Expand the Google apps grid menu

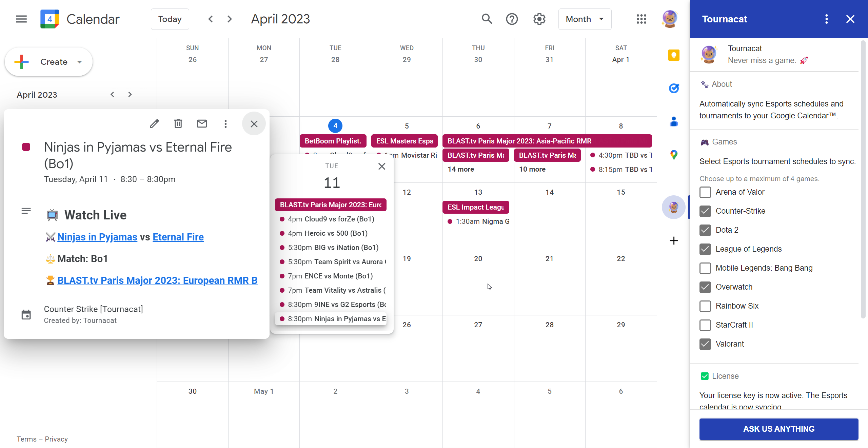pos(641,19)
